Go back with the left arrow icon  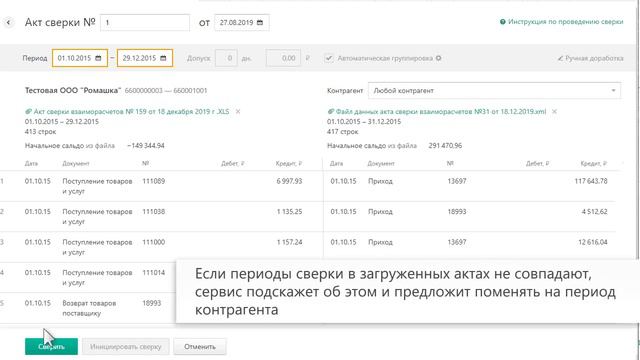point(8,22)
